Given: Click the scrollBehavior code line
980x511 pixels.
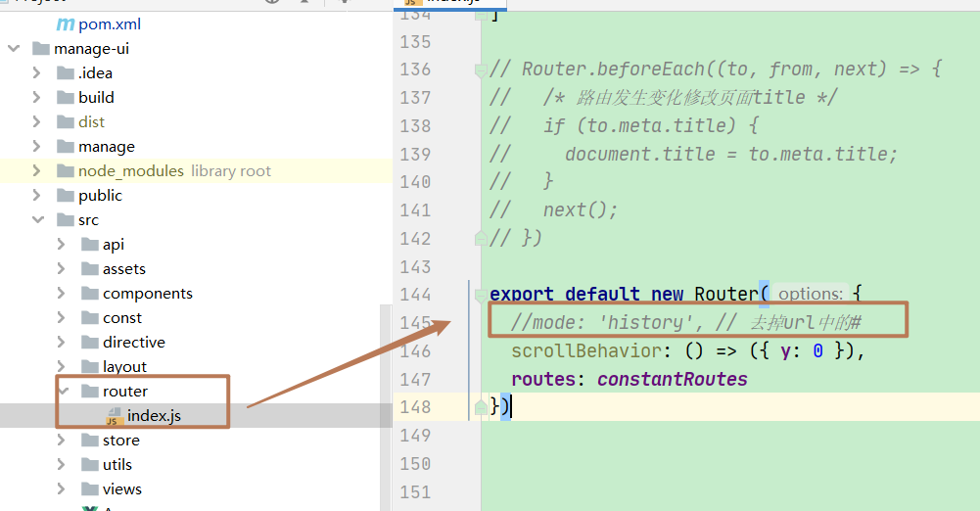Looking at the screenshot, I should pyautogui.click(x=687, y=351).
